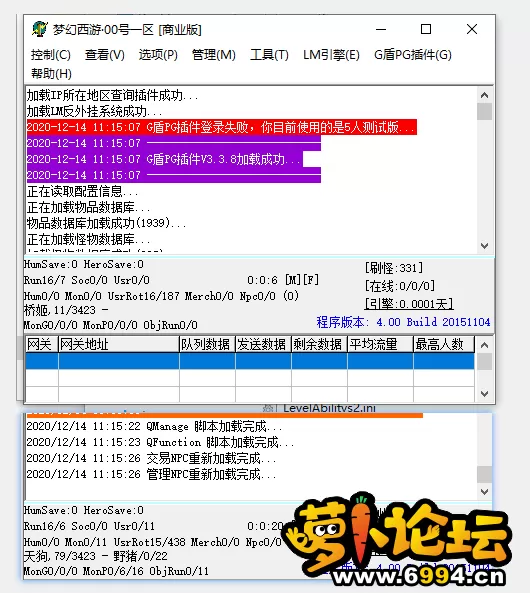Select the 正在读取配置信息 log line

82,191
